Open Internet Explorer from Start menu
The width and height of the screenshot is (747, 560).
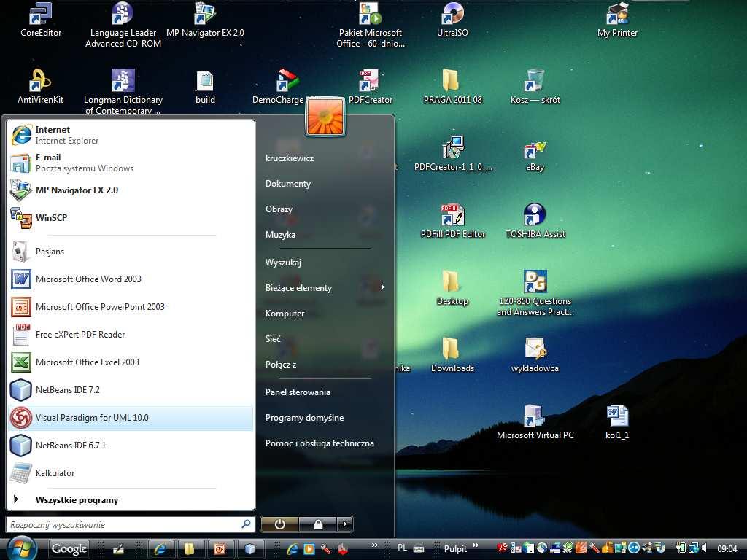[131, 135]
